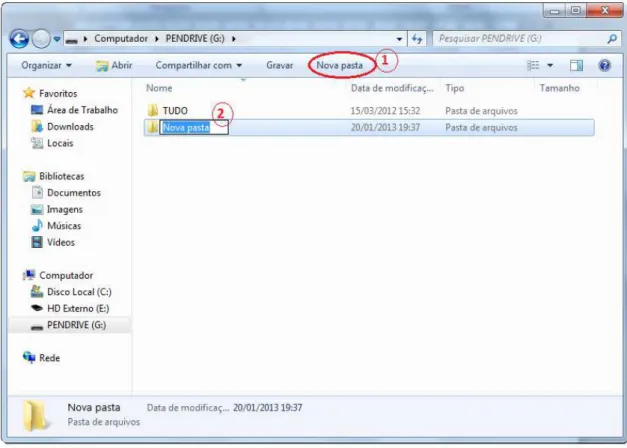Click the Downloads folder icon
Image resolution: width=627 pixels, height=448 pixels.
[x=37, y=126]
